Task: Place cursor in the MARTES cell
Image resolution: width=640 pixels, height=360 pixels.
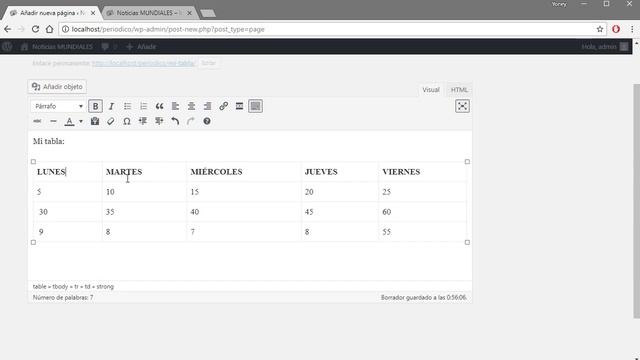Action: pyautogui.click(x=144, y=172)
